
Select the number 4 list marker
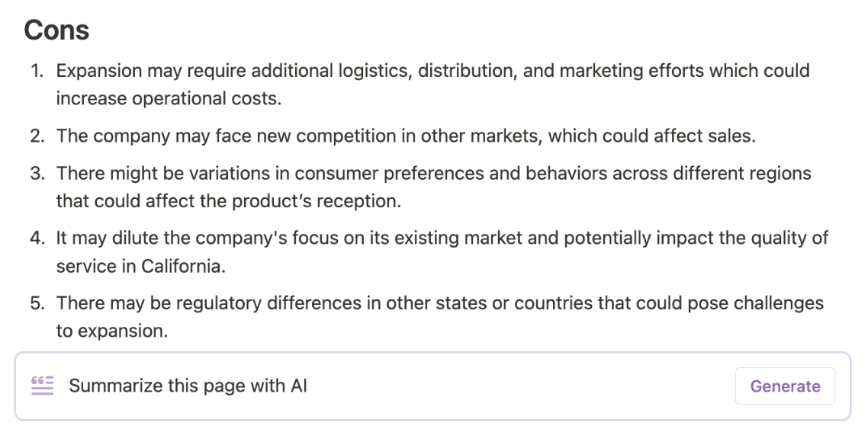(x=37, y=238)
